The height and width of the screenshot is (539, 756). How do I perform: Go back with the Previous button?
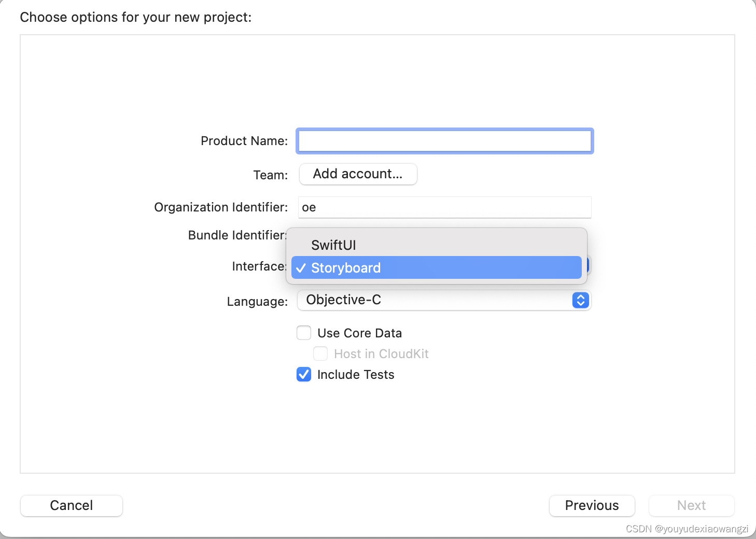coord(592,505)
